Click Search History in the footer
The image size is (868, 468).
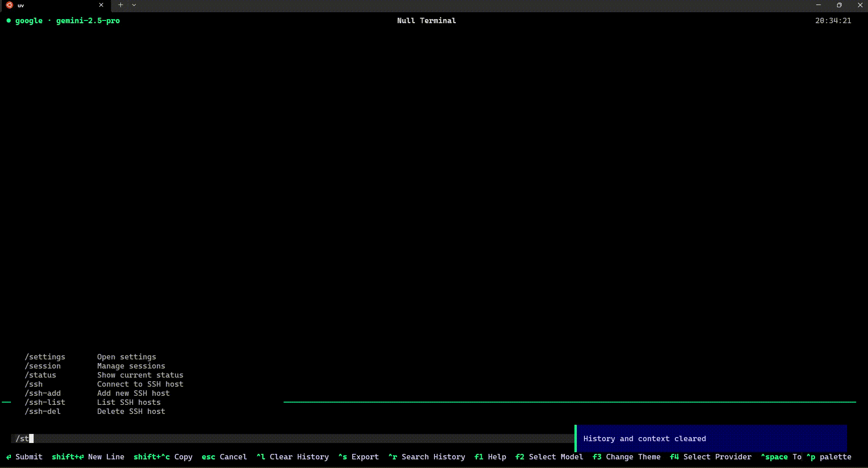coord(427,457)
